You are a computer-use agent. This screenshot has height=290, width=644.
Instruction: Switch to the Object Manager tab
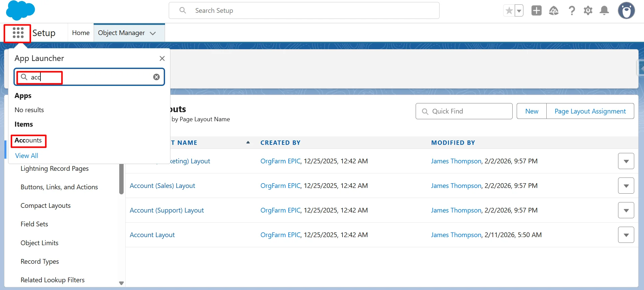121,33
